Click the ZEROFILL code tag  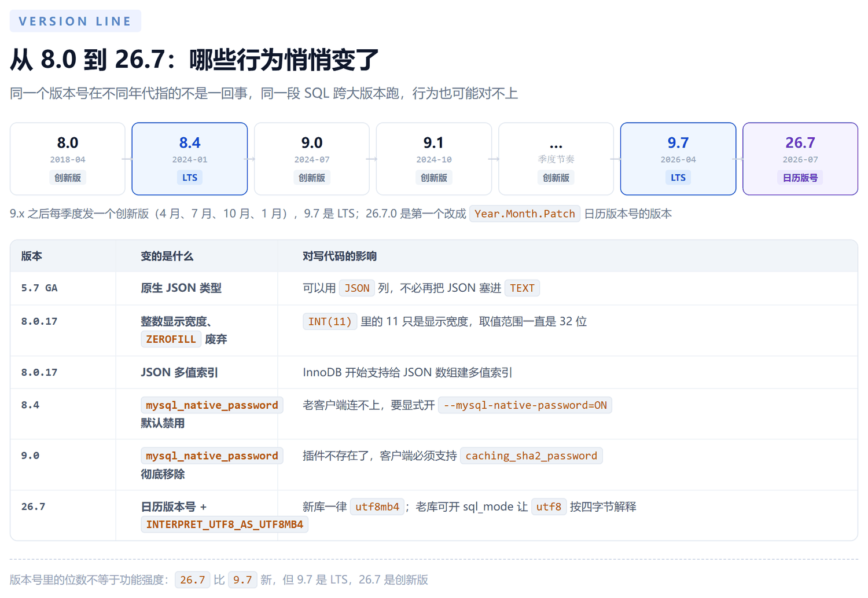171,339
